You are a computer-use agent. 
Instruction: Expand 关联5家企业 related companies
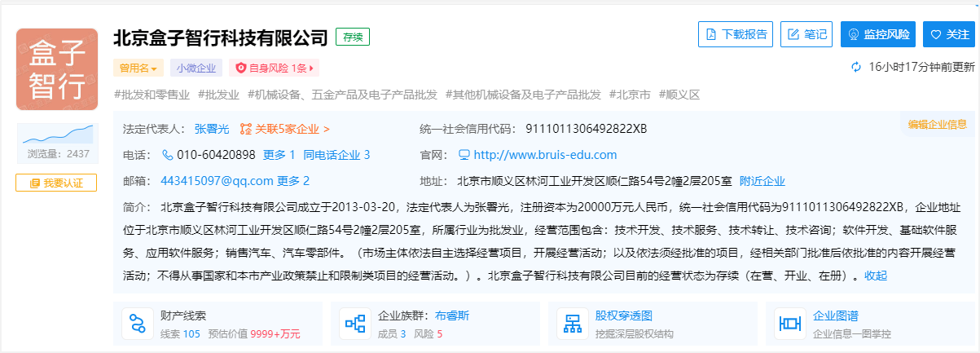click(x=285, y=129)
